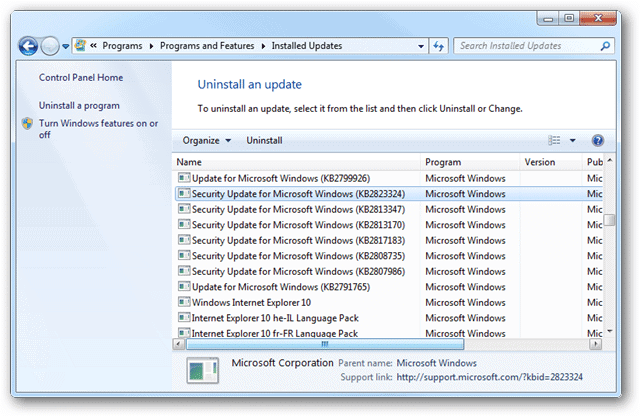The width and height of the screenshot is (640, 416).
Task: Close the Installed Updates window
Action: (598, 18)
